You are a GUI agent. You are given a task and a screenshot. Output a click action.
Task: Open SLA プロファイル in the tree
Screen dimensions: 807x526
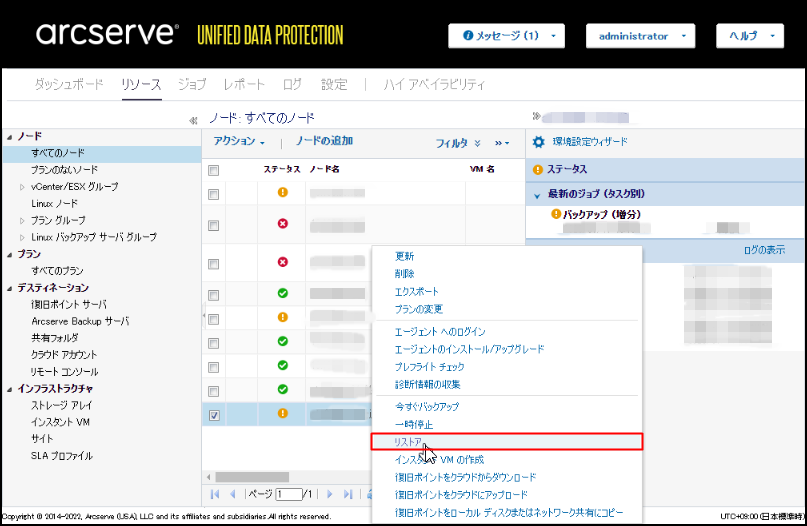(62, 455)
